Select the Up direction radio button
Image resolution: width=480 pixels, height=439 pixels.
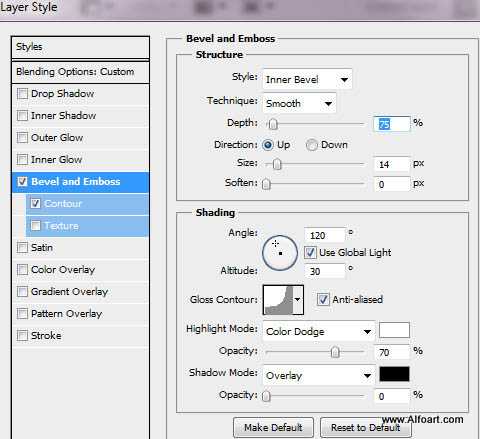click(268, 145)
